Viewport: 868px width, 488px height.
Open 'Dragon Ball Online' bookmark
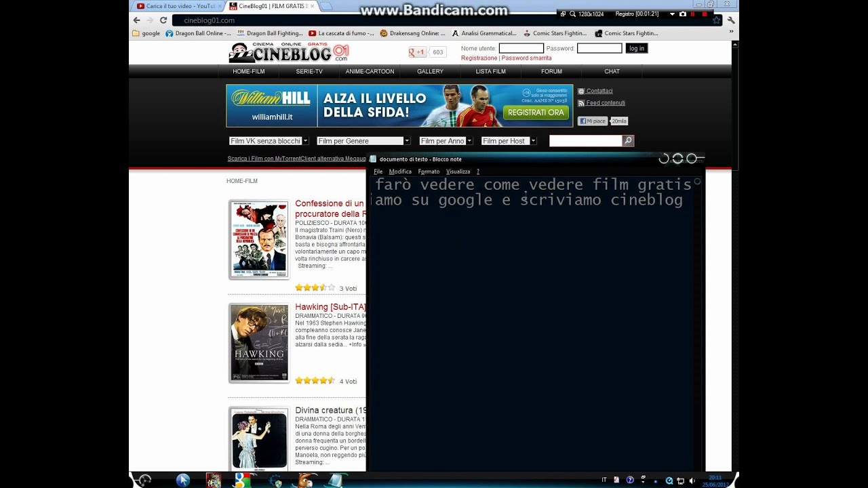[198, 33]
